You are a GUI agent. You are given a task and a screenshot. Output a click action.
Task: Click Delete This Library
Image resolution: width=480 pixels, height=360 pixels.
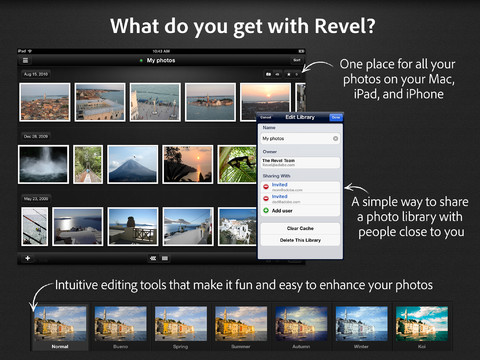[x=300, y=240]
